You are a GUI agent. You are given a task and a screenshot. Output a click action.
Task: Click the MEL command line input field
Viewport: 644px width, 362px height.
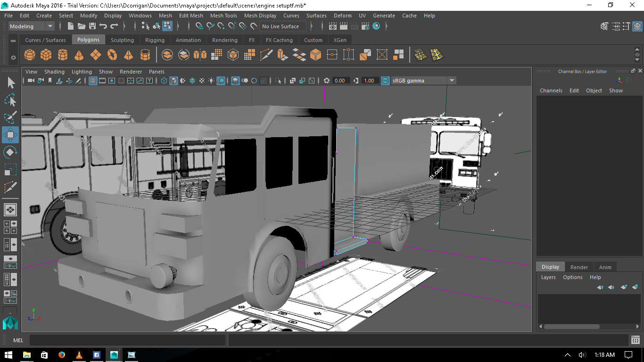point(127,340)
